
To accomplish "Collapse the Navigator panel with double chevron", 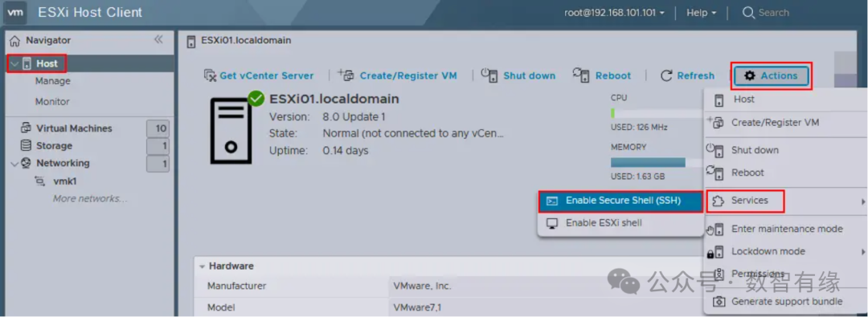I will 158,39.
